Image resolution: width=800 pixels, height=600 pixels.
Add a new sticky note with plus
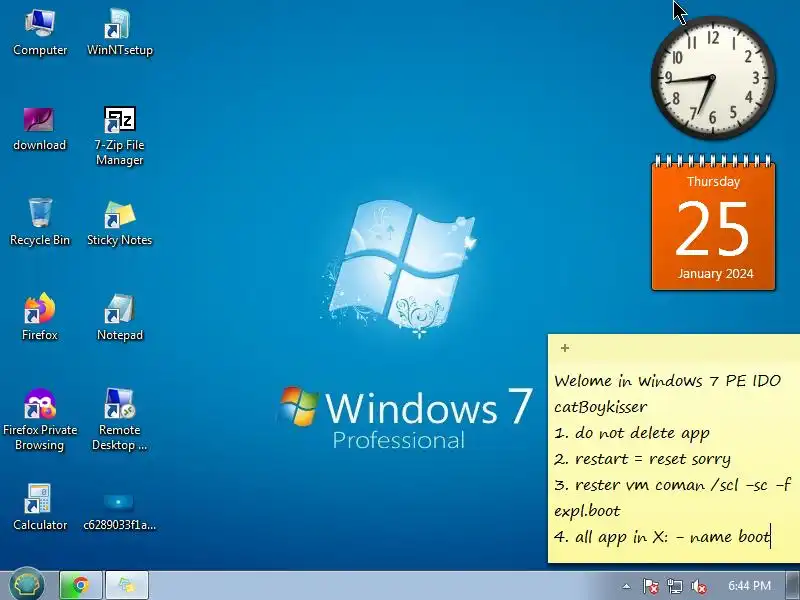coord(565,348)
